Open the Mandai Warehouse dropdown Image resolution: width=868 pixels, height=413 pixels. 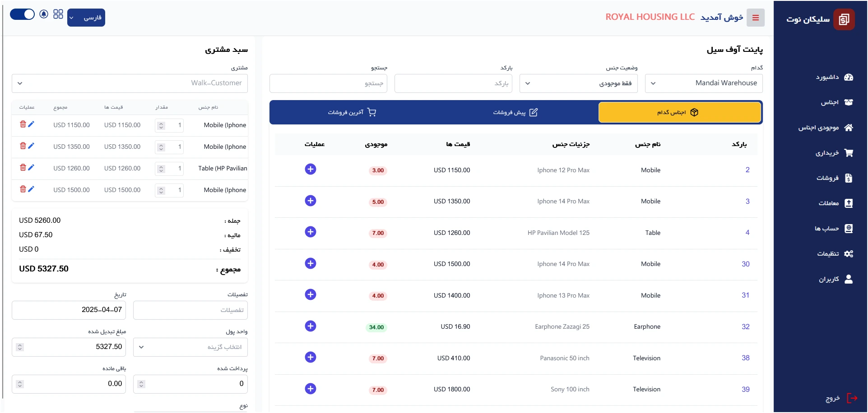pos(703,83)
